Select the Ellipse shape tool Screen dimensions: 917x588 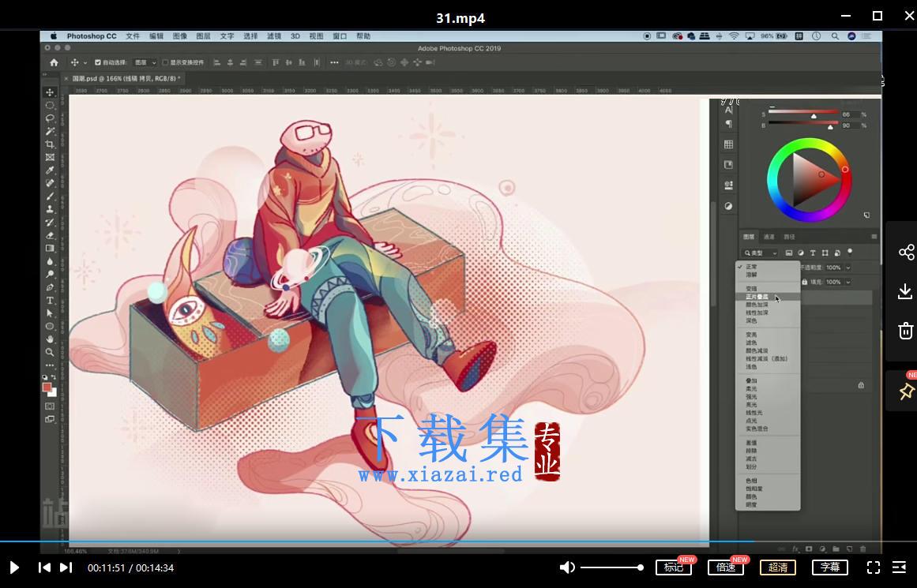pos(50,326)
